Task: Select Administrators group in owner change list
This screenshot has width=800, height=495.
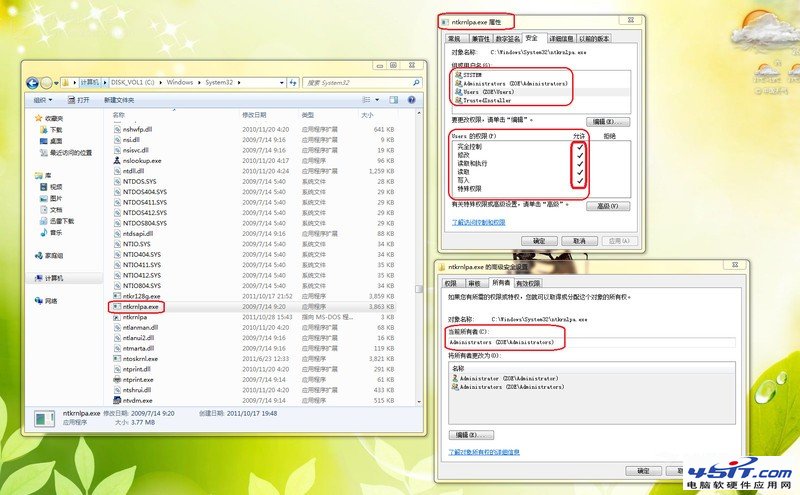Action: tap(508, 387)
